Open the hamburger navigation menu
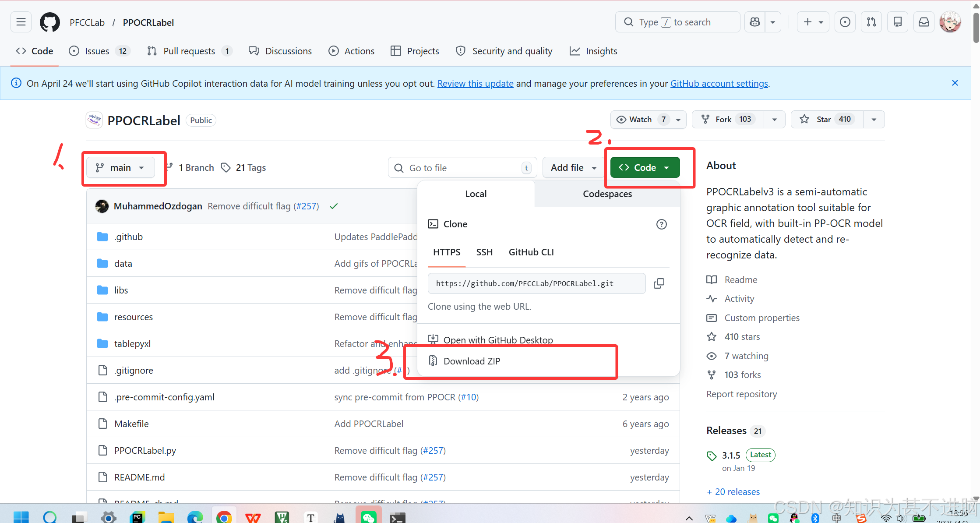This screenshot has width=980, height=523. point(21,22)
